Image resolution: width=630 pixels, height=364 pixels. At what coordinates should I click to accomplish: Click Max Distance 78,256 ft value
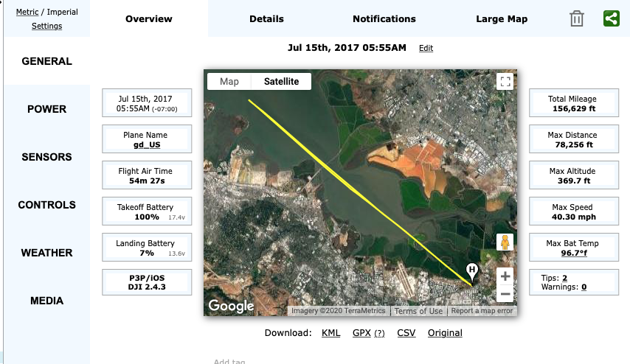(574, 145)
